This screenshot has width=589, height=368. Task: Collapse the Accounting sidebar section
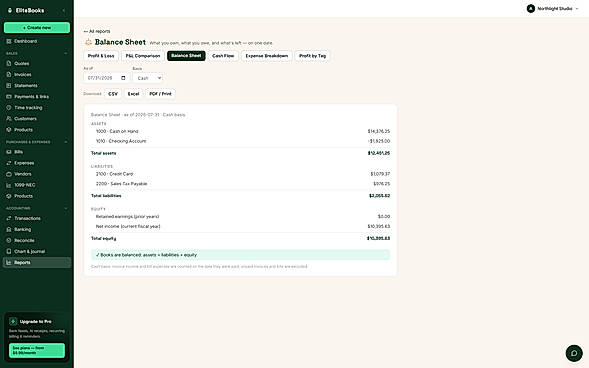click(66, 208)
